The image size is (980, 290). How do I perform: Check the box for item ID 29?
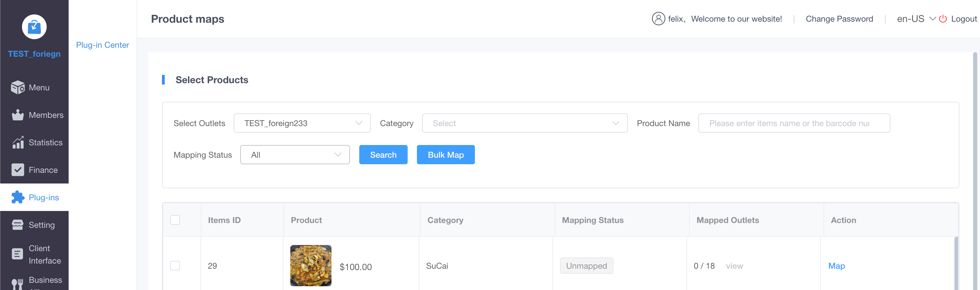click(x=175, y=266)
